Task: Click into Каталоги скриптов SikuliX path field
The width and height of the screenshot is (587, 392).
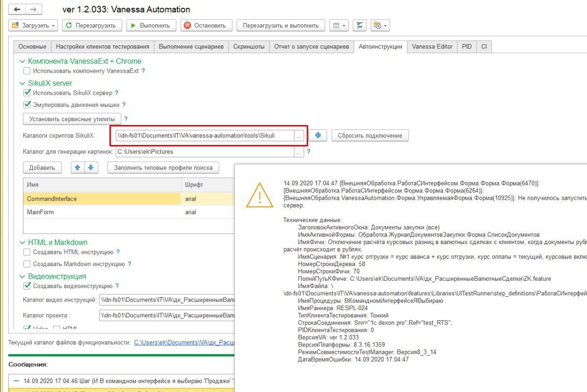Action: click(x=205, y=136)
